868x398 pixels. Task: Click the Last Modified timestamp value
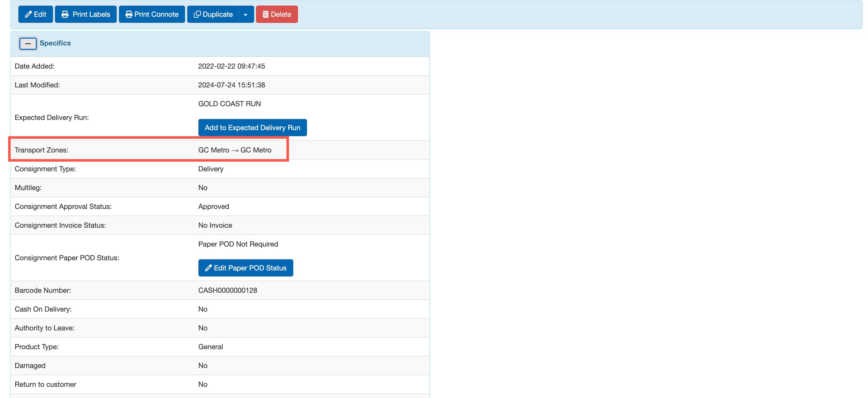click(231, 85)
